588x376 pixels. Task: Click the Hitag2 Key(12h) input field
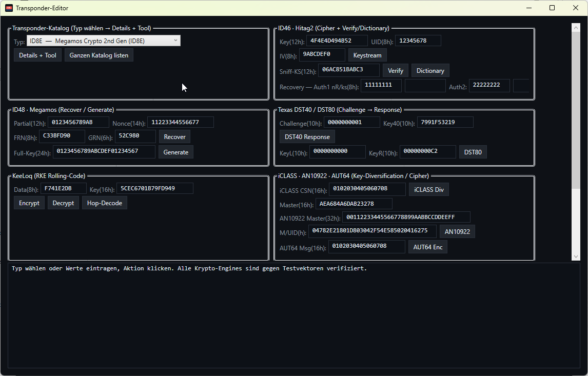coord(337,41)
